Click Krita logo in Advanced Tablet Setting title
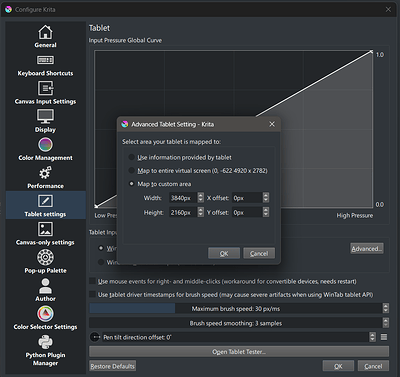The width and height of the screenshot is (400, 377). tap(125, 124)
